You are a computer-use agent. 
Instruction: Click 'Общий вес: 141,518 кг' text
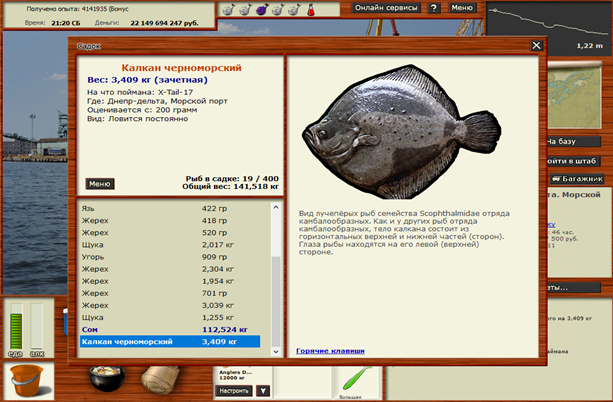click(230, 187)
